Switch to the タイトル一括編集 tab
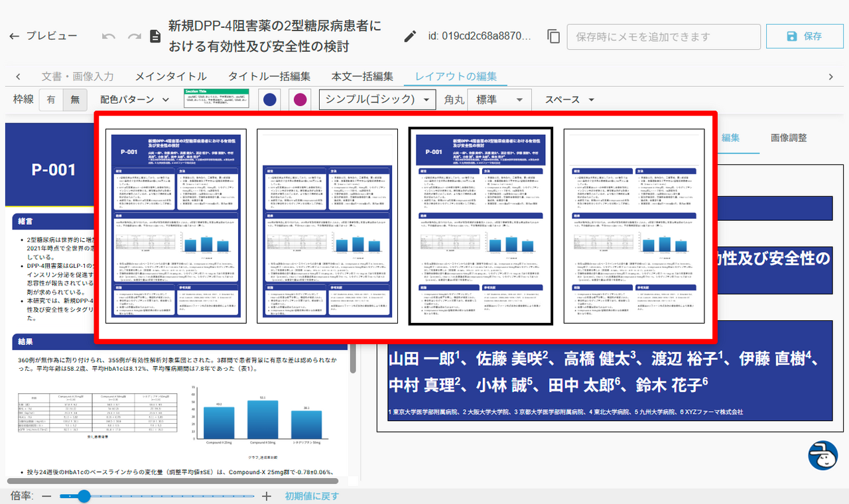849x504 pixels. [269, 76]
